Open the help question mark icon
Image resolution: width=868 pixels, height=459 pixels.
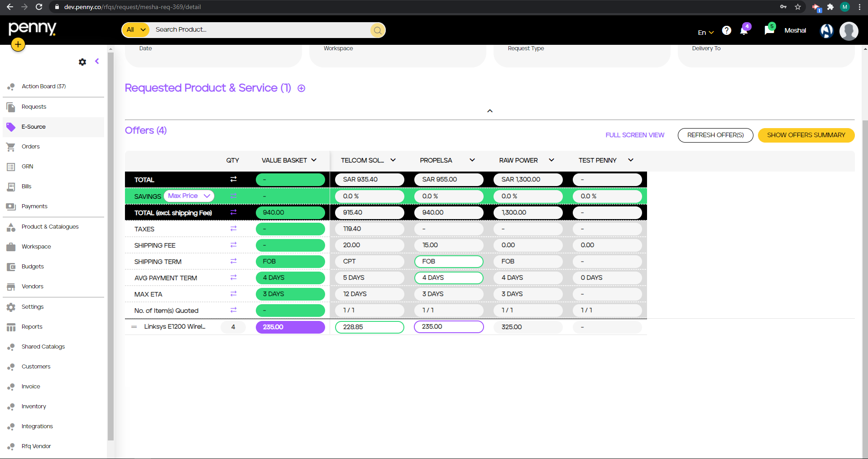[727, 30]
